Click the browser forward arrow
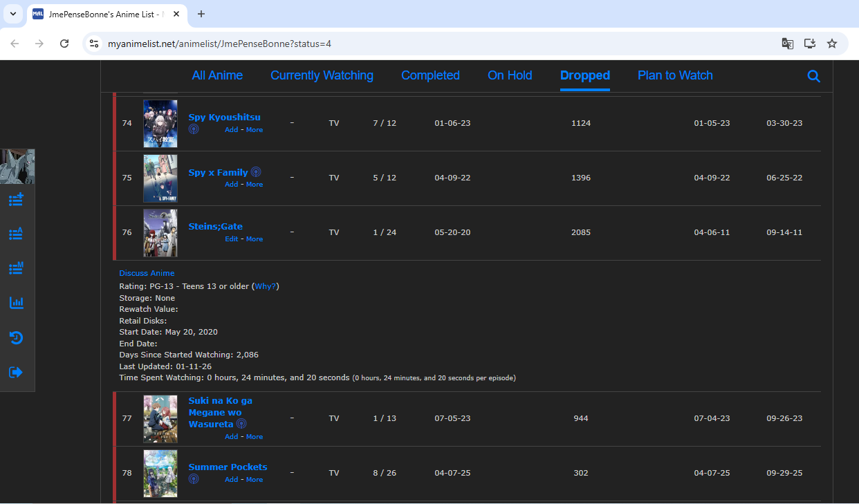 [x=39, y=44]
